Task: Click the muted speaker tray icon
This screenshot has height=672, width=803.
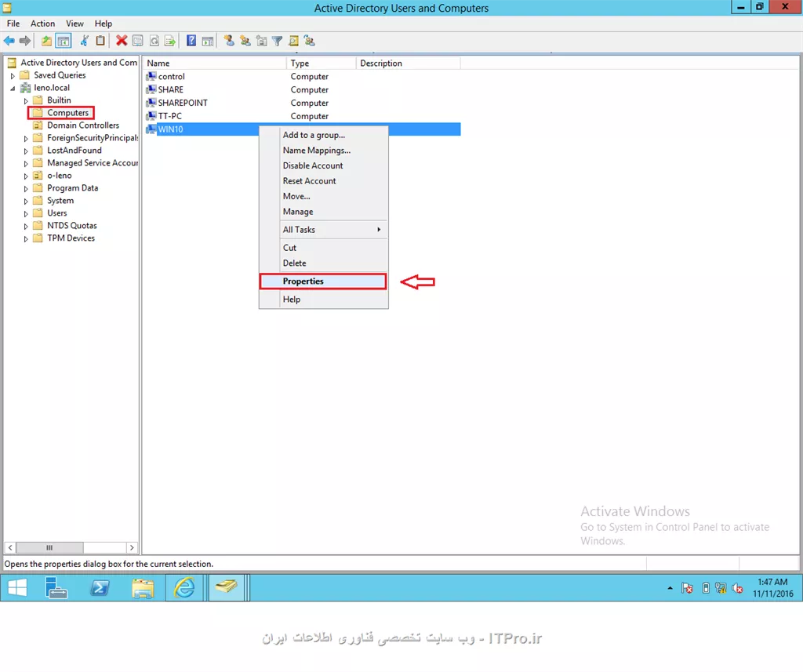Action: click(x=737, y=588)
